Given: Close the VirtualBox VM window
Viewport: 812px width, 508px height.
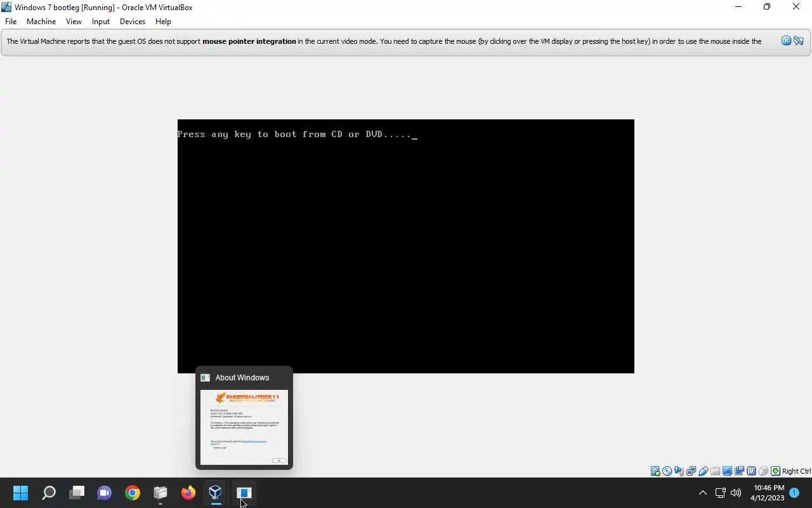Looking at the screenshot, I should tap(796, 7).
